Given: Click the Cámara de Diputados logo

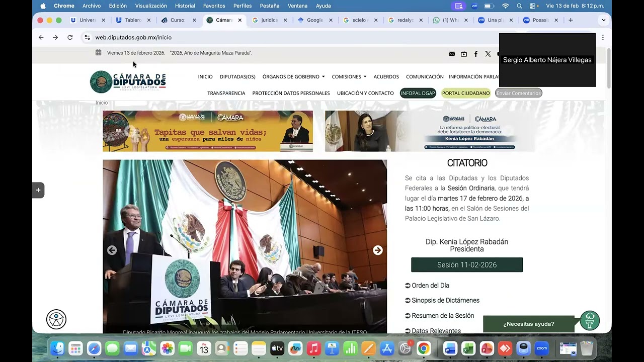Looking at the screenshot, I should [x=128, y=81].
